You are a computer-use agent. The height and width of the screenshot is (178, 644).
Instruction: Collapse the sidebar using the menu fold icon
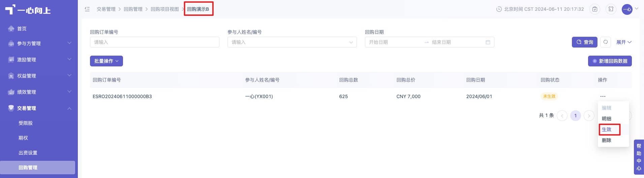tap(87, 9)
